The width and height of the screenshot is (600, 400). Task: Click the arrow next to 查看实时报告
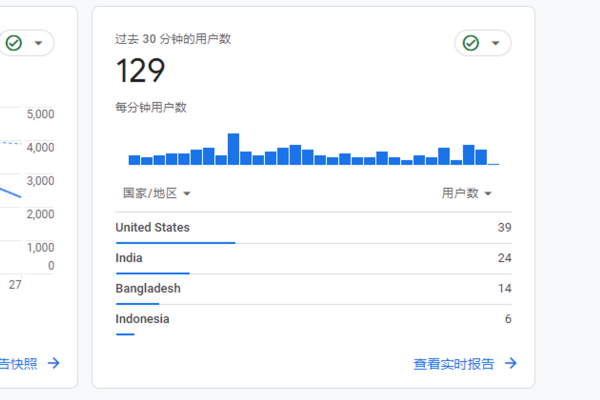(511, 363)
